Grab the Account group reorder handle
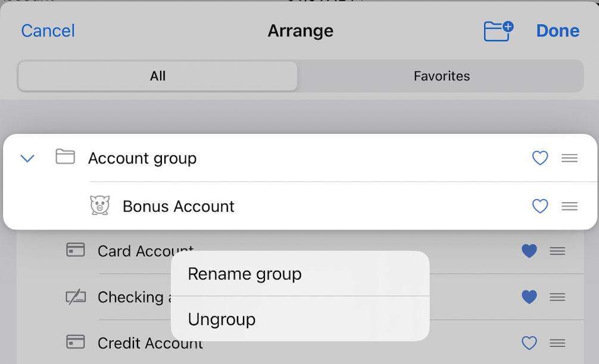 569,158
